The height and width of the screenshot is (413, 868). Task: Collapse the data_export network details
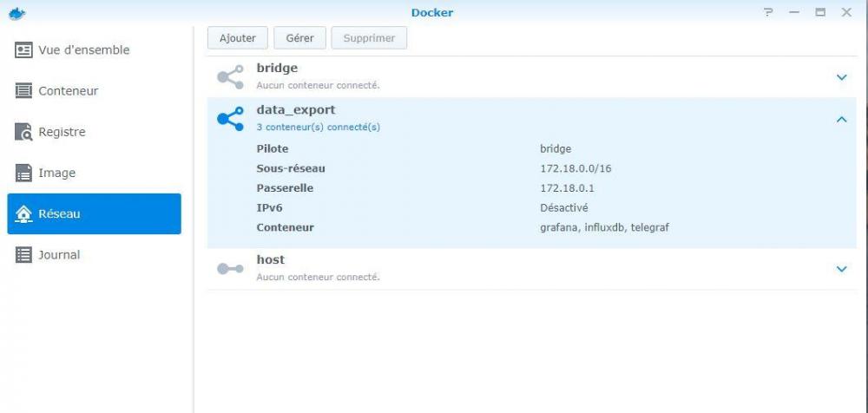click(x=841, y=119)
